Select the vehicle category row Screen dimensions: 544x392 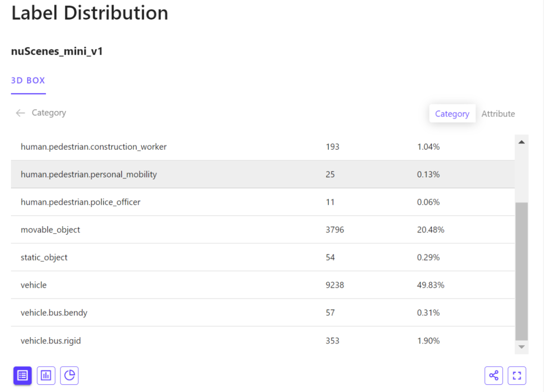pyautogui.click(x=34, y=285)
